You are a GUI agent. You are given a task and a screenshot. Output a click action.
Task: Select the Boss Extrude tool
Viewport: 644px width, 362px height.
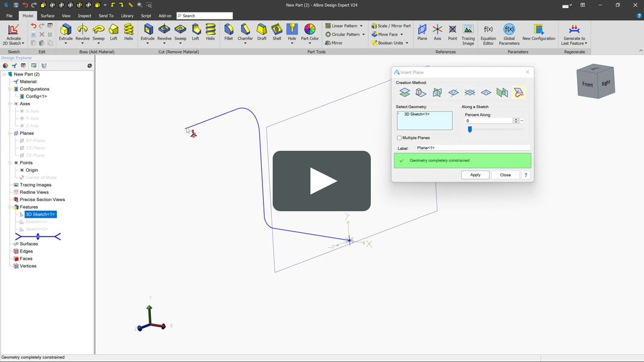pyautogui.click(x=65, y=31)
